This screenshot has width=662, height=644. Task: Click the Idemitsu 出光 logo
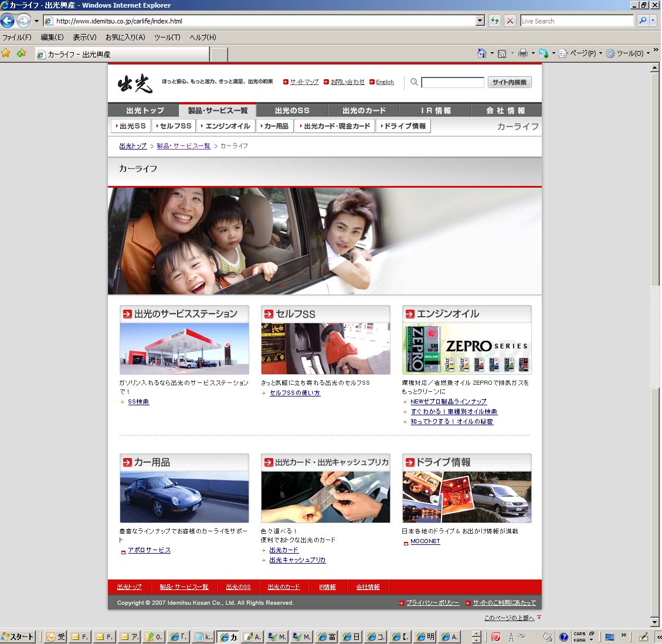[135, 83]
